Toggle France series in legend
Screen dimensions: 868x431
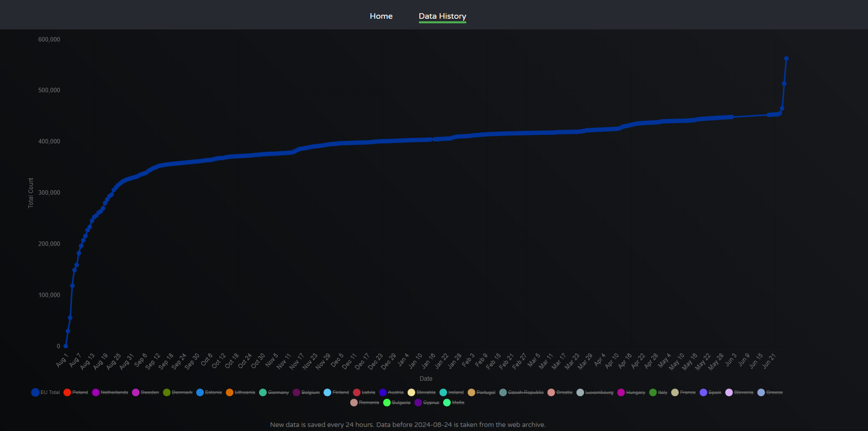pyautogui.click(x=683, y=392)
